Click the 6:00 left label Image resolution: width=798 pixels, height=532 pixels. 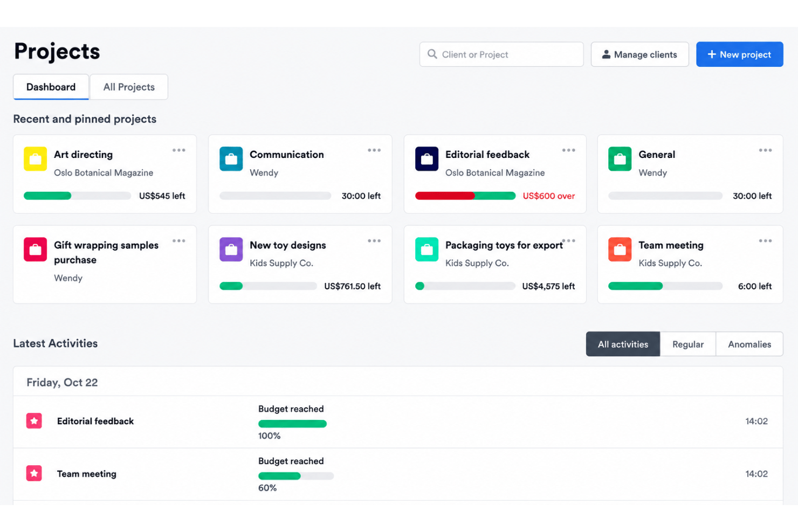[x=755, y=286]
